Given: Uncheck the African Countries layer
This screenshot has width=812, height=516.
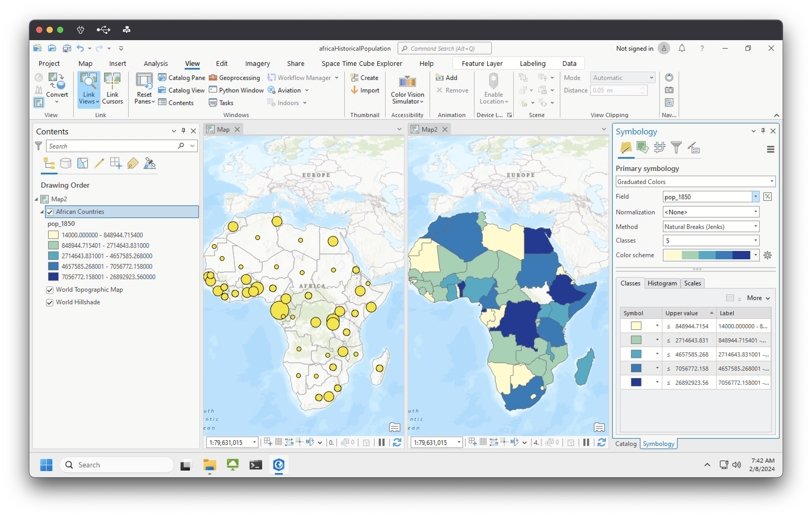Looking at the screenshot, I should point(50,212).
